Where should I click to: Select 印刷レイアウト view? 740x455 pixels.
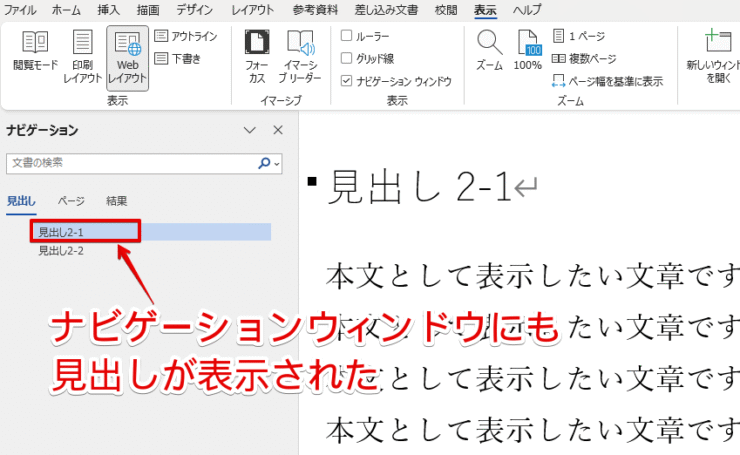[83, 57]
